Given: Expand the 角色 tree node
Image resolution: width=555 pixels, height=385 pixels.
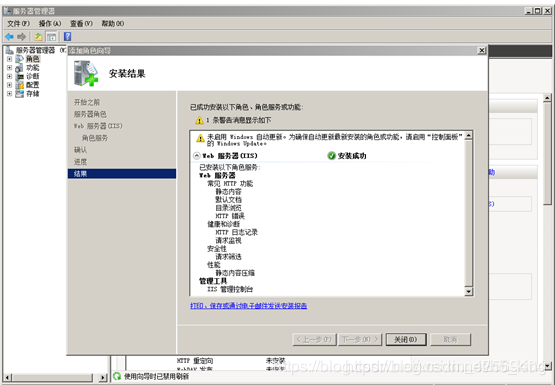Looking at the screenshot, I should pyautogui.click(x=10, y=59).
